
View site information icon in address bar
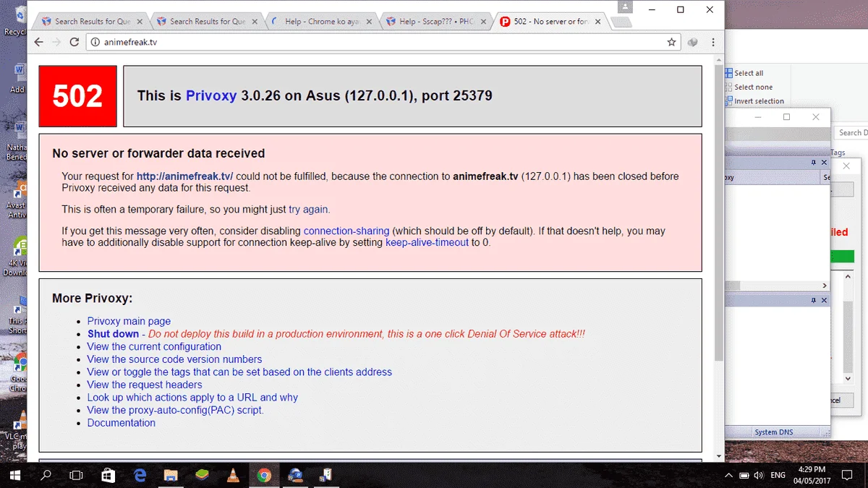pos(95,42)
